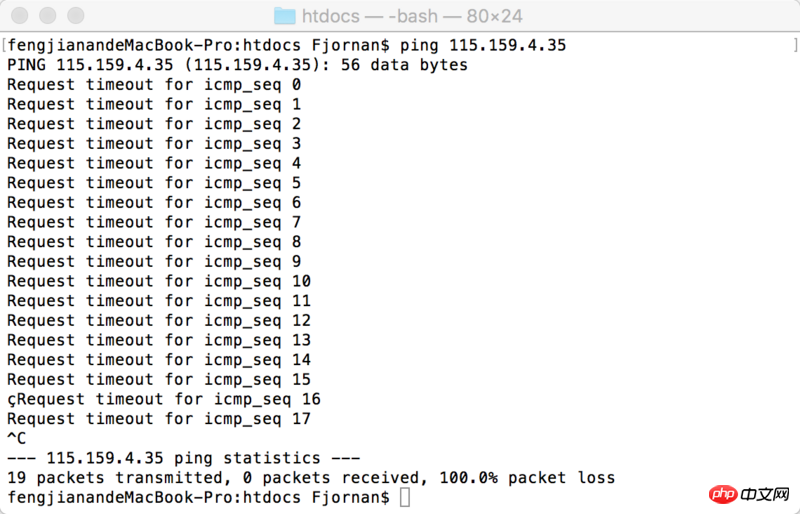The width and height of the screenshot is (800, 514).
Task: Click the 19 packets transmitted text
Action: 115,478
